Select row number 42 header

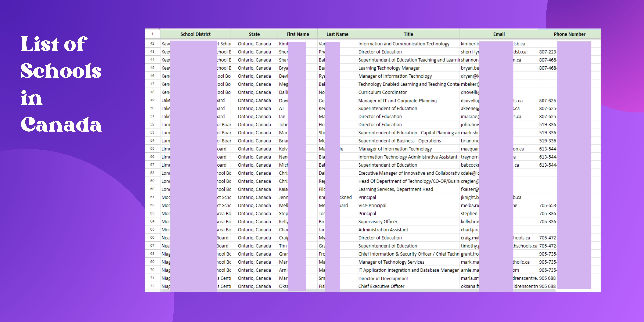[152, 44]
